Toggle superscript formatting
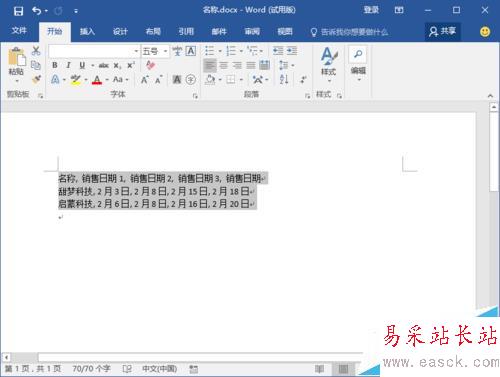The image size is (500, 377). click(131, 65)
